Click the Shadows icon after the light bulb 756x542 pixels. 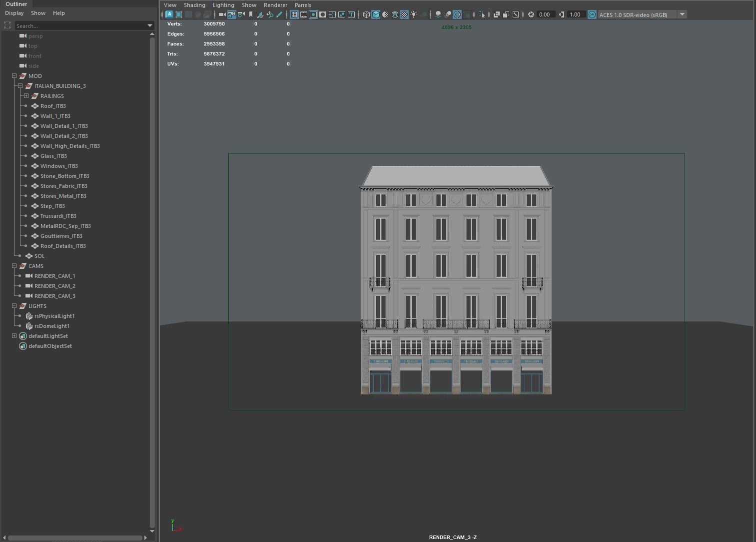pos(423,14)
